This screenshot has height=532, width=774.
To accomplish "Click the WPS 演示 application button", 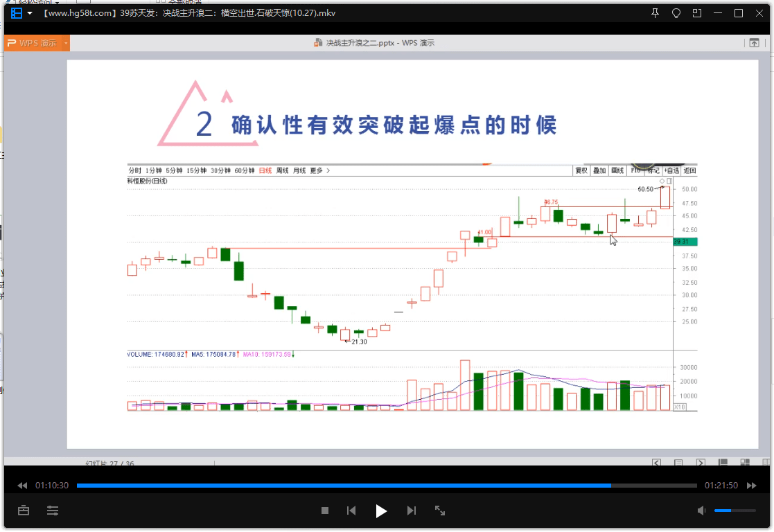I will [32, 43].
